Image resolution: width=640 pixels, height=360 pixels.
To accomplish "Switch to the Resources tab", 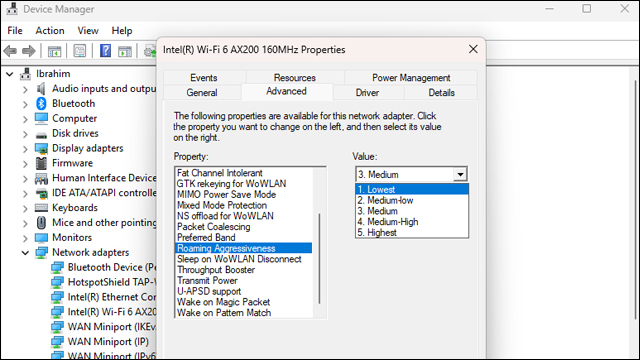I will (x=295, y=78).
